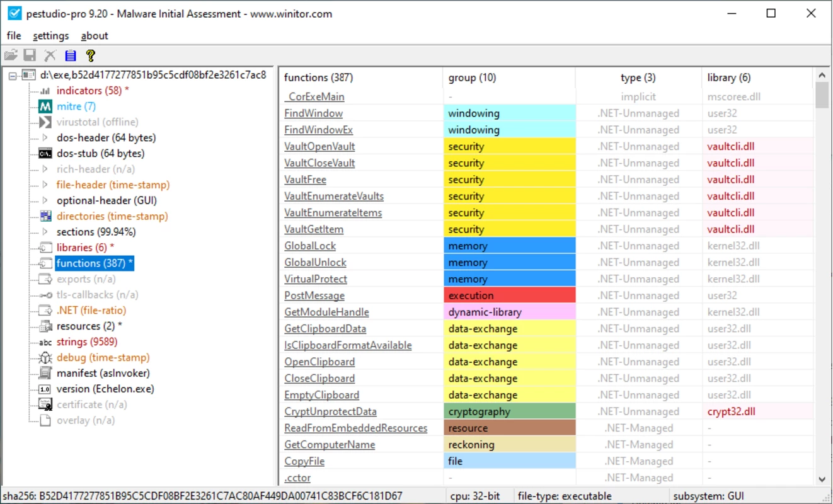The image size is (833, 504).
Task: Expand the rich-header node
Action: pyautogui.click(x=45, y=169)
